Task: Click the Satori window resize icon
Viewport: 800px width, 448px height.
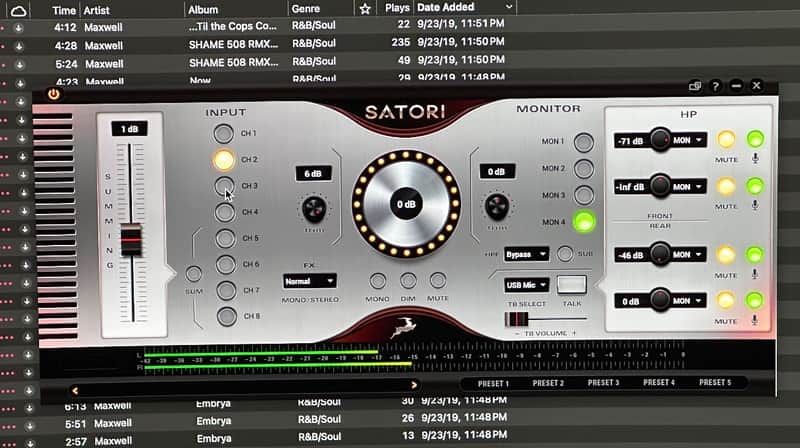Action: click(694, 86)
